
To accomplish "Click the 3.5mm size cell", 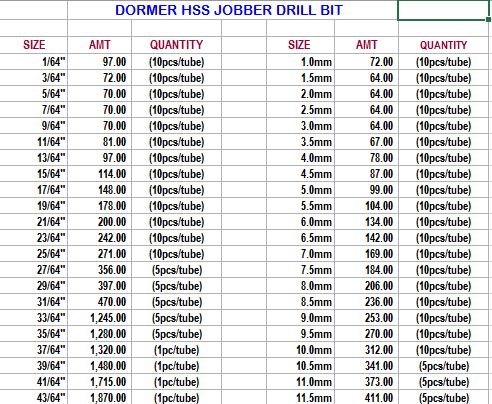I will click(x=300, y=142).
